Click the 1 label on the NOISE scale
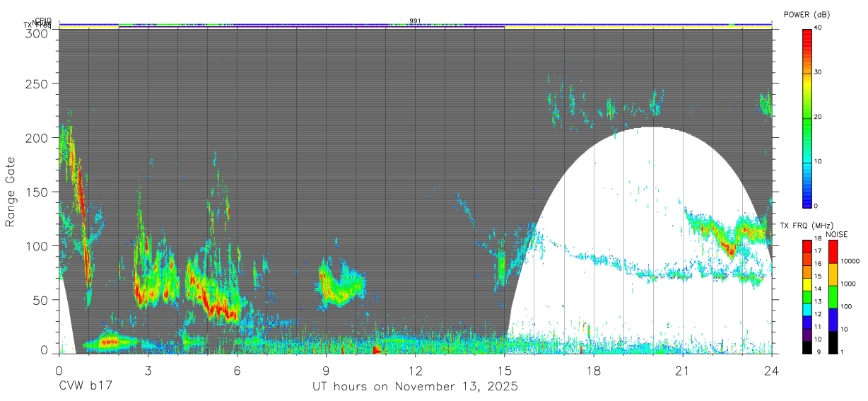 coord(841,351)
